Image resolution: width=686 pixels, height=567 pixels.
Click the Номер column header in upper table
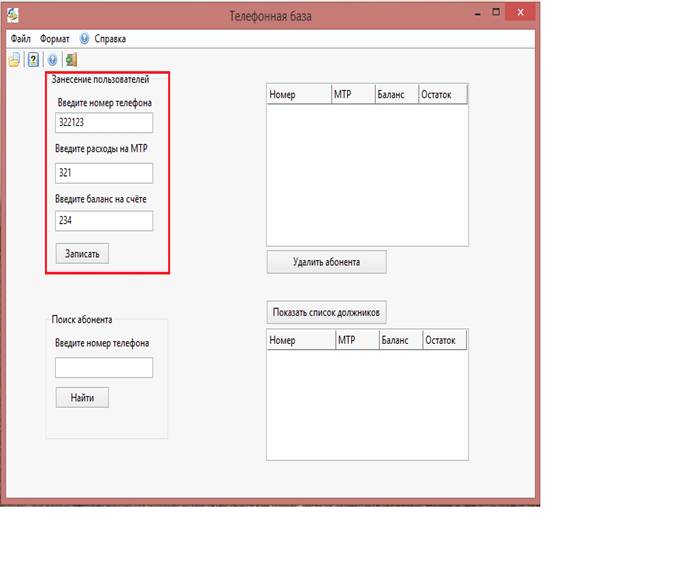[x=297, y=95]
